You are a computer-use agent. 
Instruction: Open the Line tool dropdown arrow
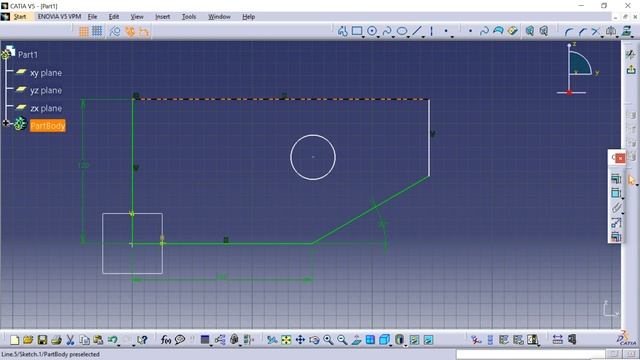pos(423,37)
